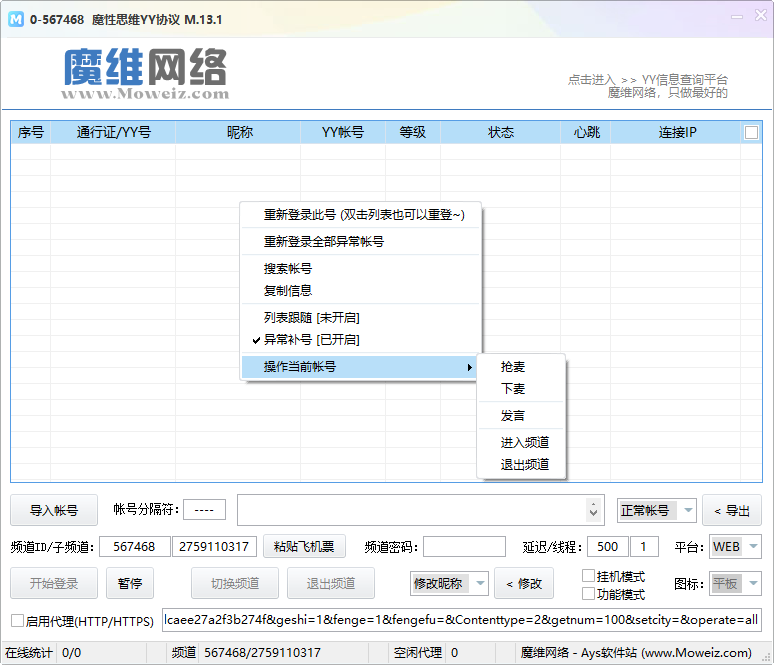Image resolution: width=774 pixels, height=665 pixels.
Task: Enable the 挂机模式 checkbox
Action: 588,576
